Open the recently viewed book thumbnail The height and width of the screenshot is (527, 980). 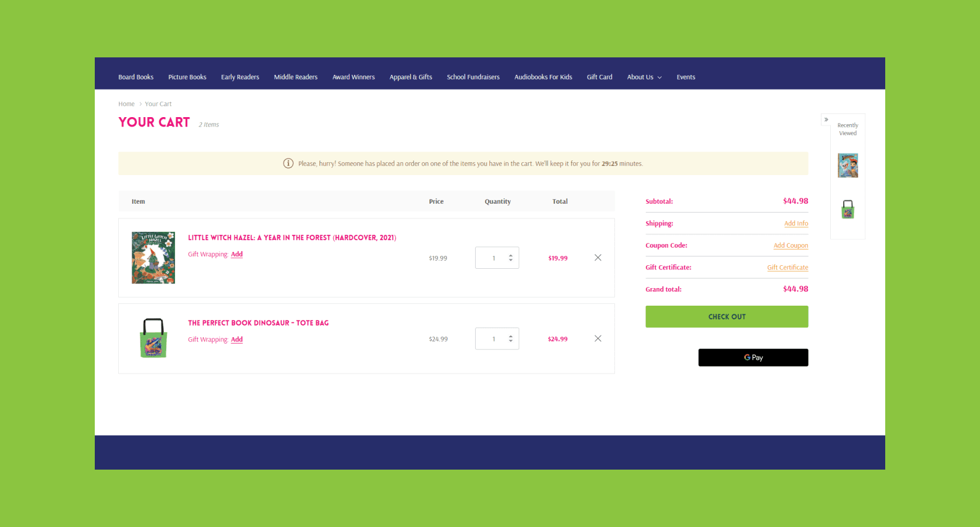point(848,166)
